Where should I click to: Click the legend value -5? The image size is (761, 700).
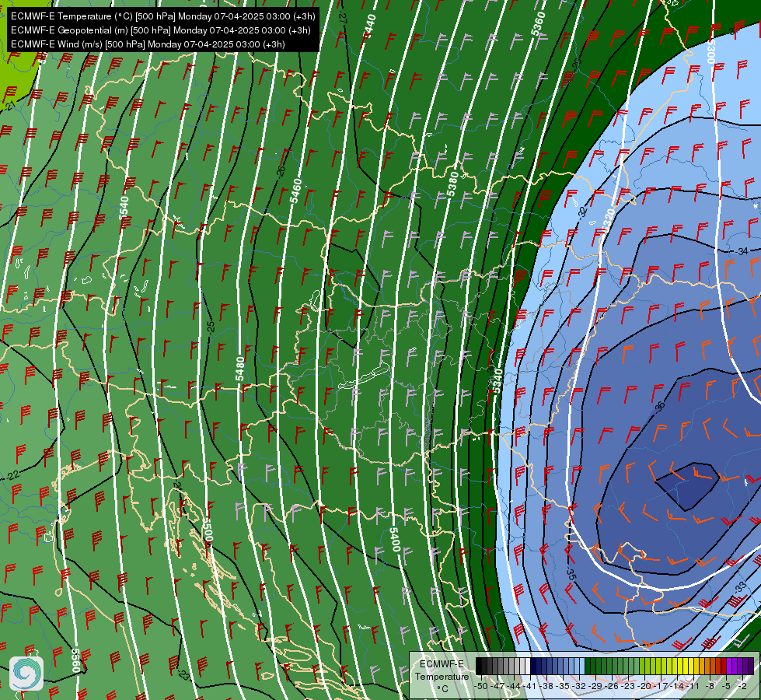coord(727,686)
